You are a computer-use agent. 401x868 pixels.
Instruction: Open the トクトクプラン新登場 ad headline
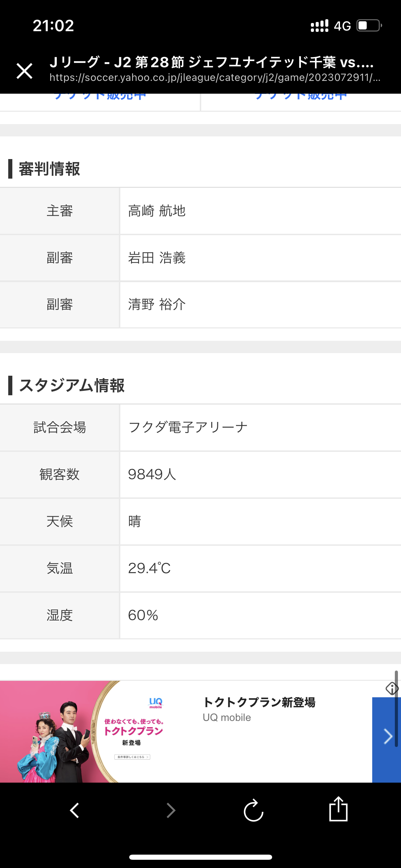click(259, 702)
